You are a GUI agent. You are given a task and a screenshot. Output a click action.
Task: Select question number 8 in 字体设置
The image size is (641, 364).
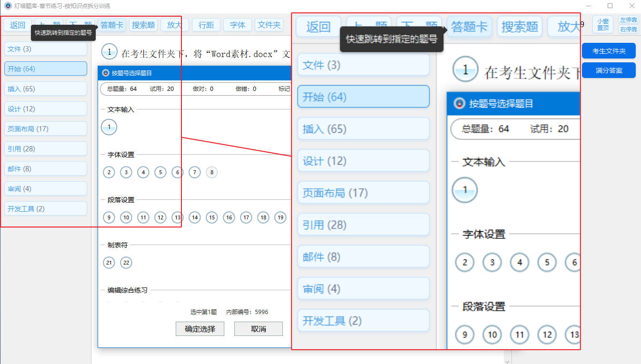point(211,172)
